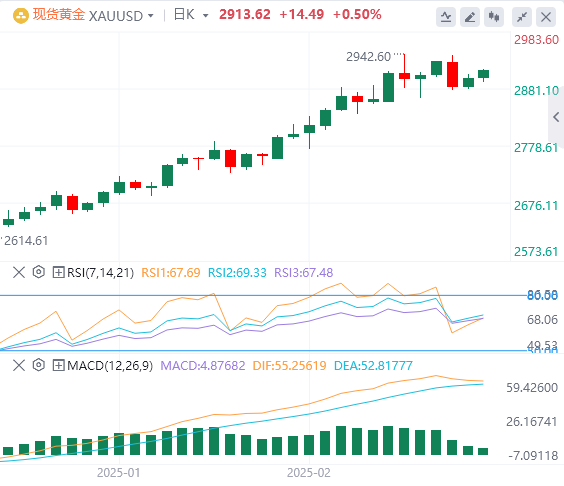564x486 pixels.
Task: Click the candlestick chart style icon
Action: click(494, 17)
